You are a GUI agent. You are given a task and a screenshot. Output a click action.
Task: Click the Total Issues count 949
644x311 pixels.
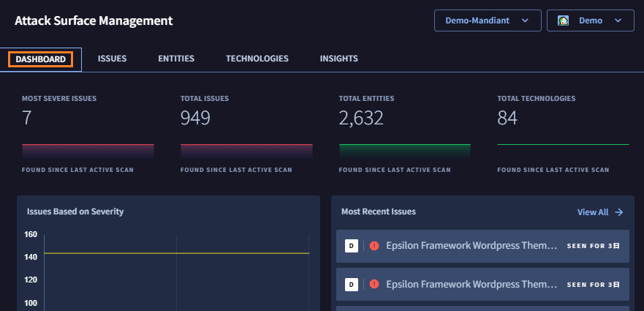pyautogui.click(x=195, y=118)
